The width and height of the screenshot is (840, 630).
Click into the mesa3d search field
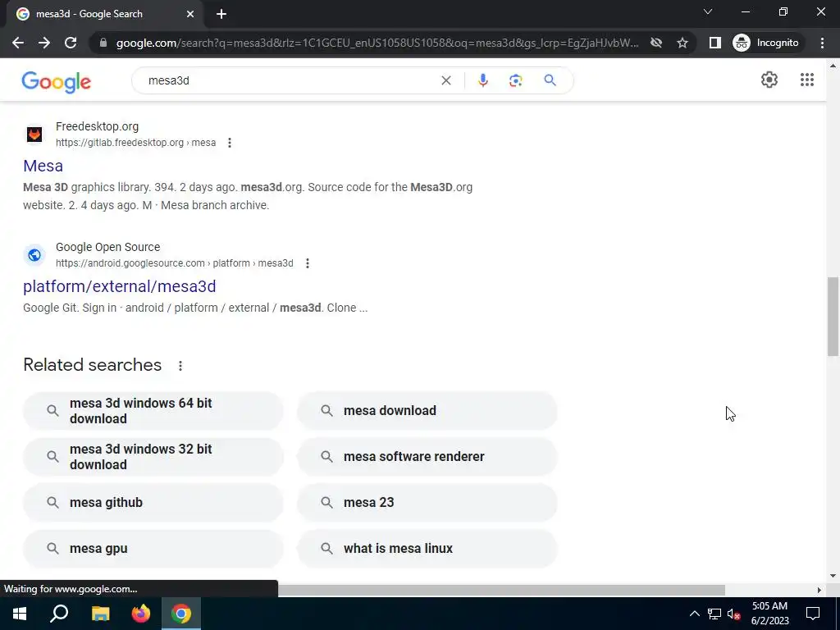[290, 80]
